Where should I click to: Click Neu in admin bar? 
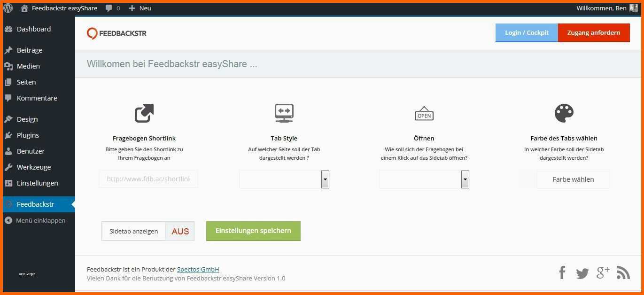click(145, 8)
